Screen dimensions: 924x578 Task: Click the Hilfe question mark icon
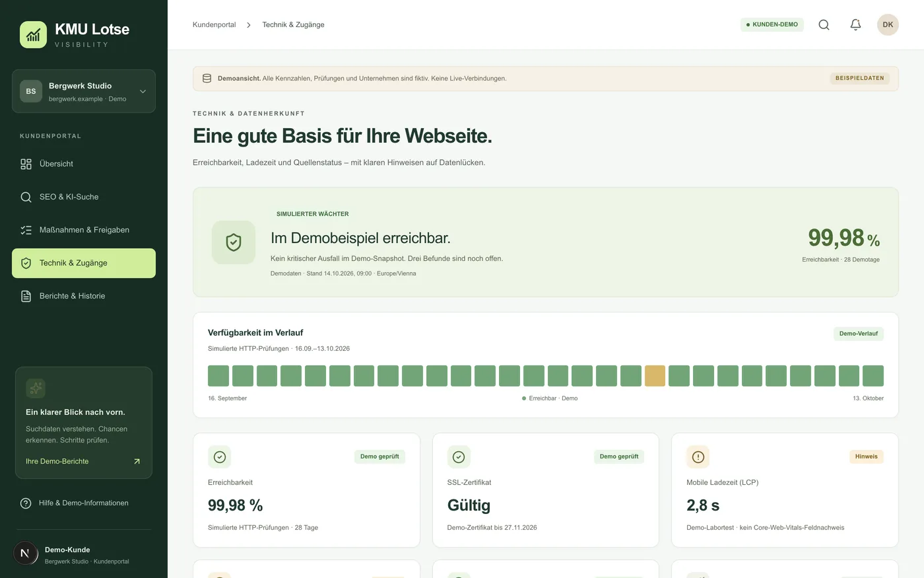tap(26, 503)
